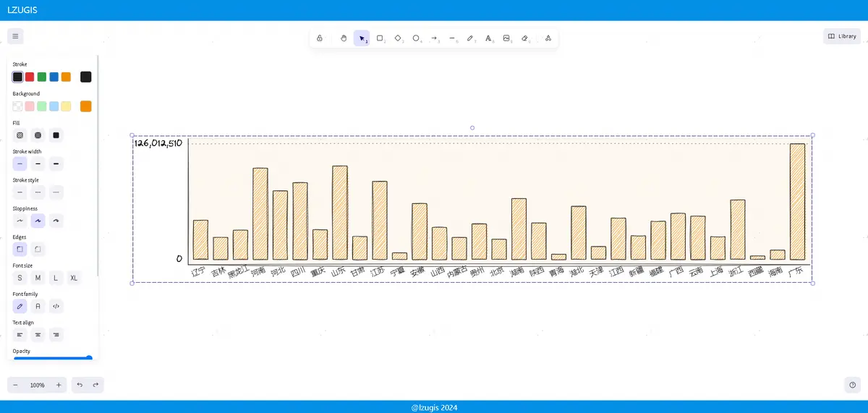Set stroke width to extra bold

point(56,164)
